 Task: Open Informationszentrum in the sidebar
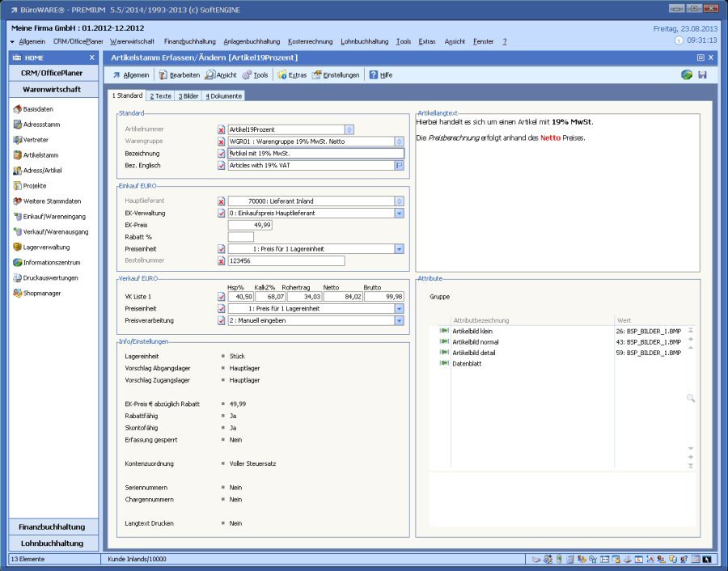click(47, 262)
